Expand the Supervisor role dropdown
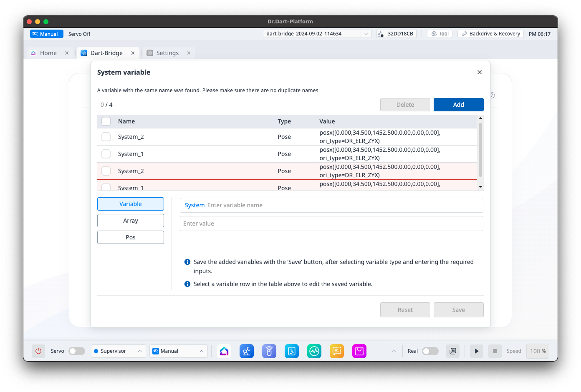 click(118, 351)
